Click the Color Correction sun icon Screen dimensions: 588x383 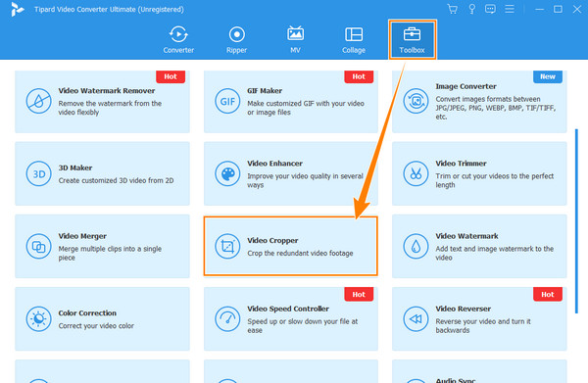(x=38, y=319)
